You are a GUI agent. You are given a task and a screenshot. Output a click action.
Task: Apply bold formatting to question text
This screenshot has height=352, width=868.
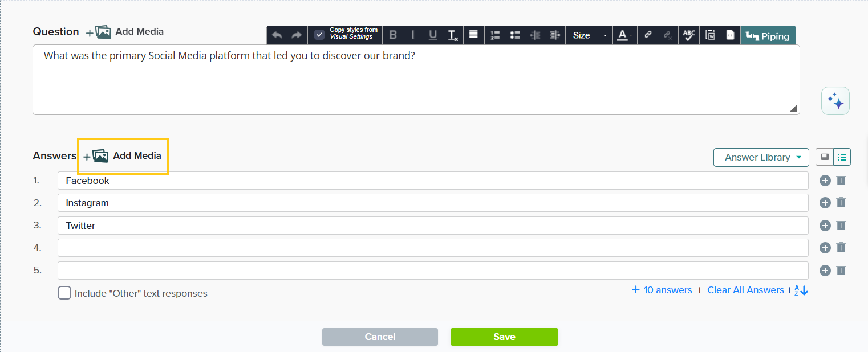(393, 35)
